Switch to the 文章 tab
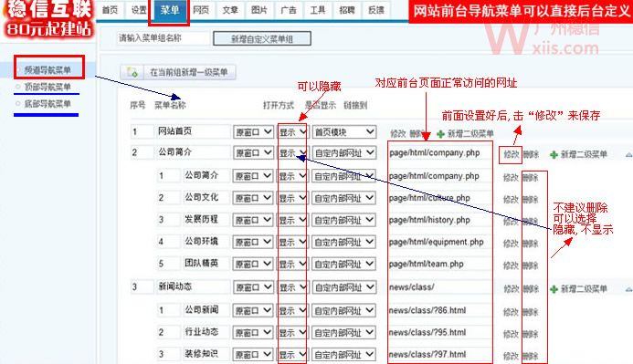633x364 pixels. click(x=230, y=10)
